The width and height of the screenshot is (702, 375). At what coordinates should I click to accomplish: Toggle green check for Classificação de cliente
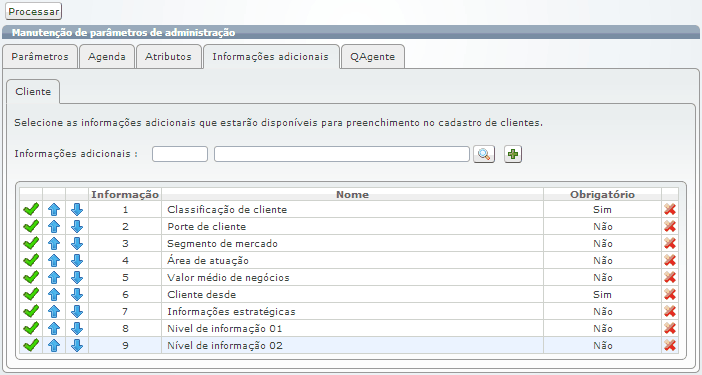(x=31, y=209)
